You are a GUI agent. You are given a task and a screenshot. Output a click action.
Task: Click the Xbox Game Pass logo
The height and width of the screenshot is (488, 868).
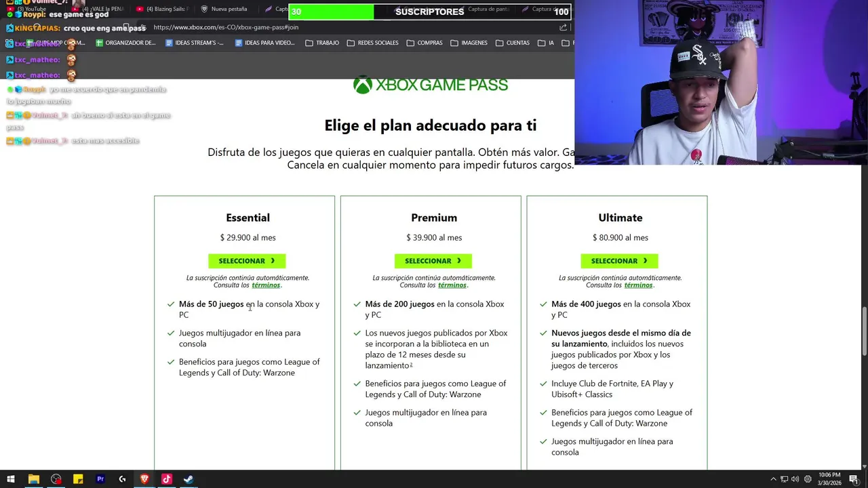pos(431,85)
